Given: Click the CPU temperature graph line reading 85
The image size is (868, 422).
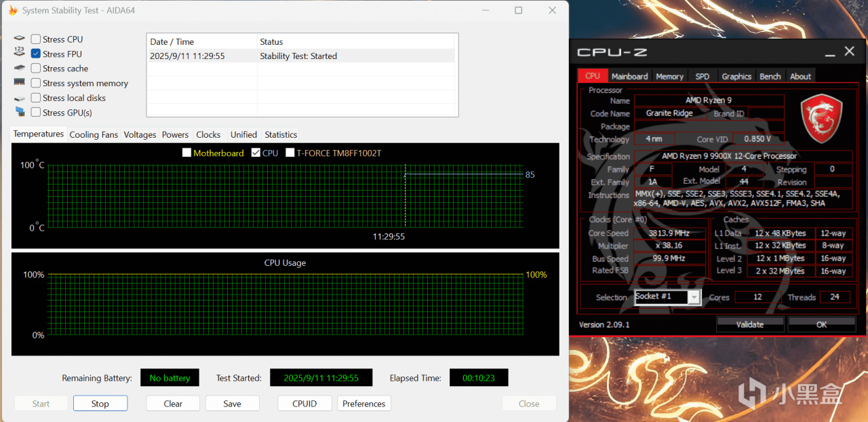Looking at the screenshot, I should (465, 174).
